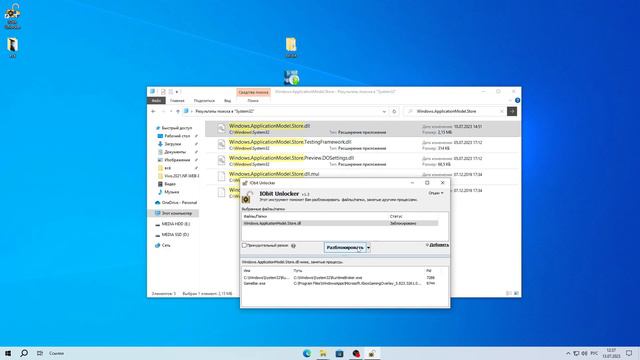Open Pictures in Explorer navigation pane
This screenshot has height=360, width=640.
coord(177,160)
